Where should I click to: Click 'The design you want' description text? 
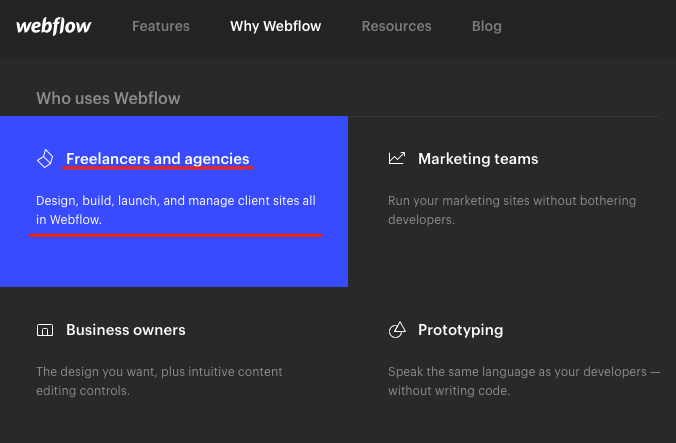point(159,381)
